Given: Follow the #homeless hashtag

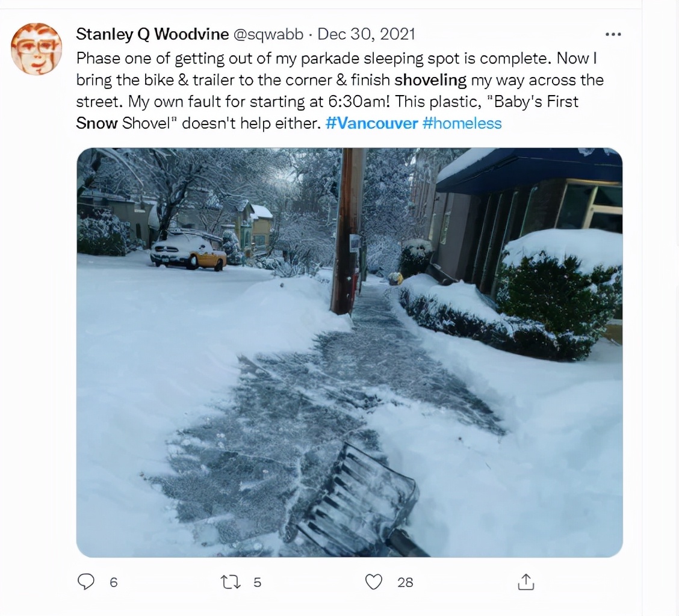Looking at the screenshot, I should 462,123.
